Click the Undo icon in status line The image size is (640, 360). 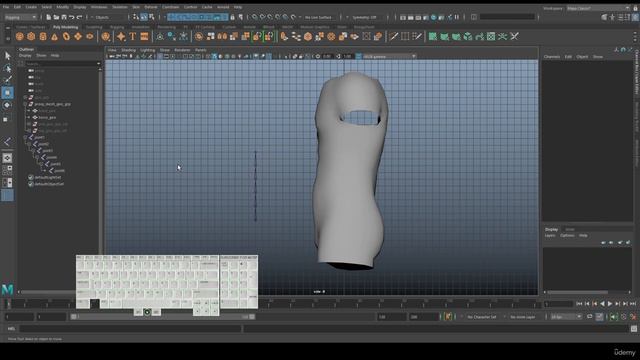[x=72, y=17]
